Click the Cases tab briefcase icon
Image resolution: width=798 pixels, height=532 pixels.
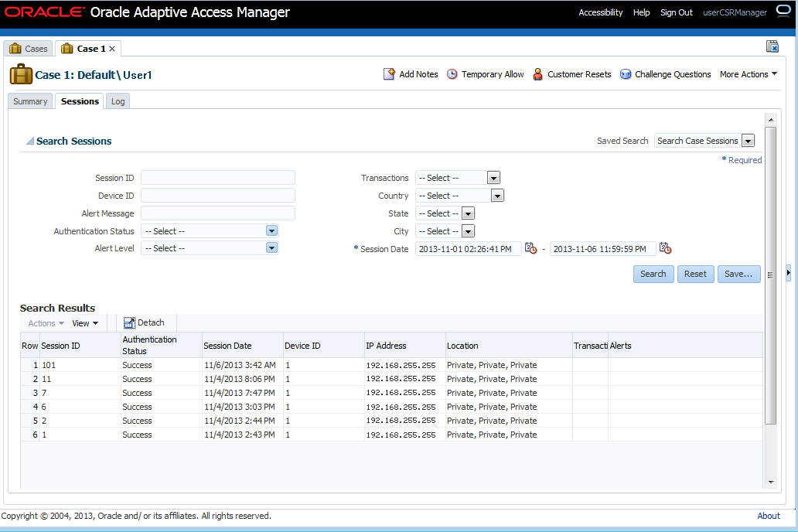click(x=15, y=49)
